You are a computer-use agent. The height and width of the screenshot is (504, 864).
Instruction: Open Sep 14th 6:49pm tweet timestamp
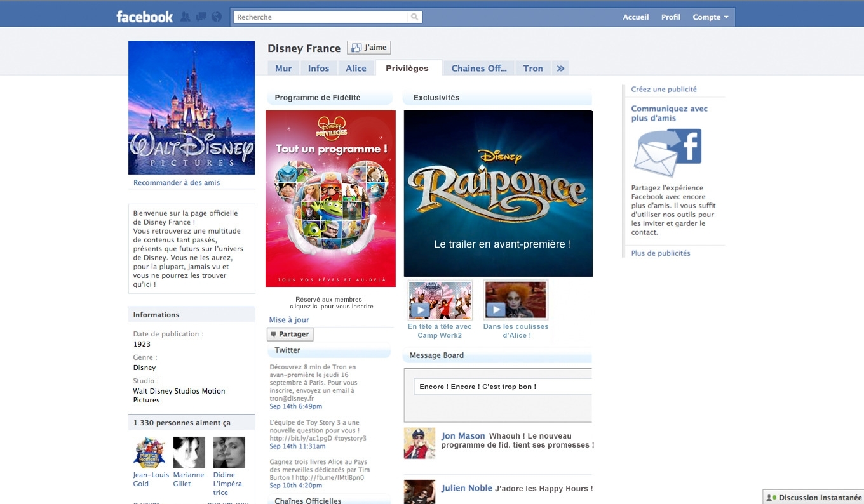pos(295,406)
